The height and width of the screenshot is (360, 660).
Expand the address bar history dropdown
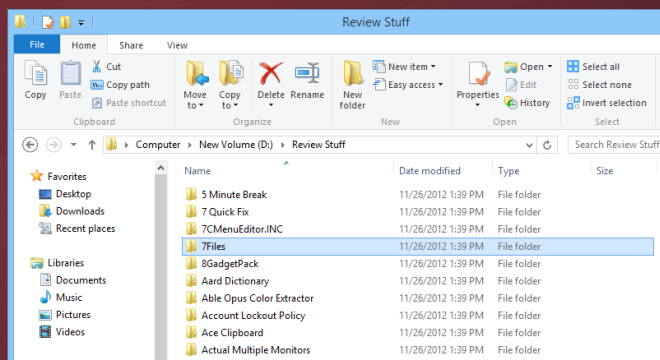click(529, 145)
